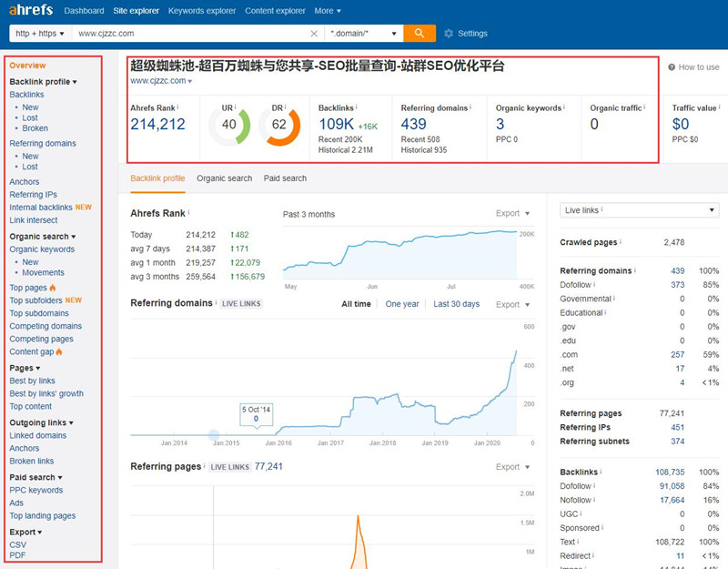The width and height of the screenshot is (728, 569).
Task: Open the *.domain/* mode dropdown
Action: click(x=364, y=34)
